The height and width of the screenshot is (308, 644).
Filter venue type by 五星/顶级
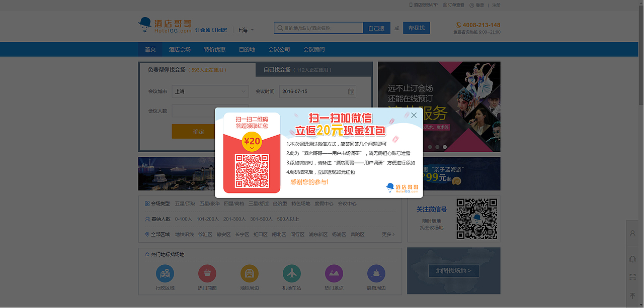point(185,203)
